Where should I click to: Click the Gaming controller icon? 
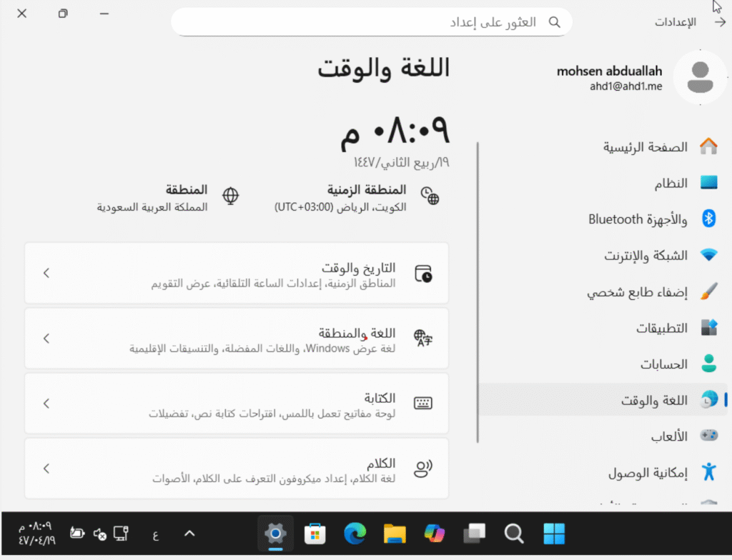click(708, 436)
